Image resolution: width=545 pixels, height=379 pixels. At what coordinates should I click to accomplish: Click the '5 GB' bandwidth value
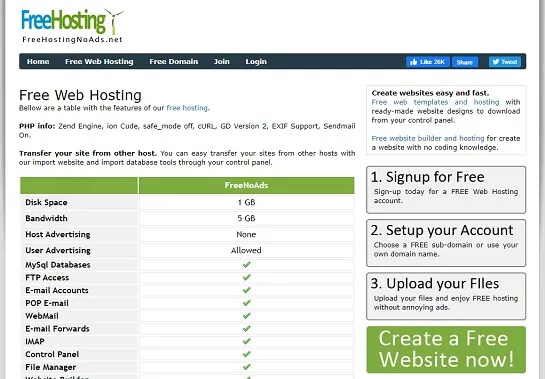coord(246,218)
